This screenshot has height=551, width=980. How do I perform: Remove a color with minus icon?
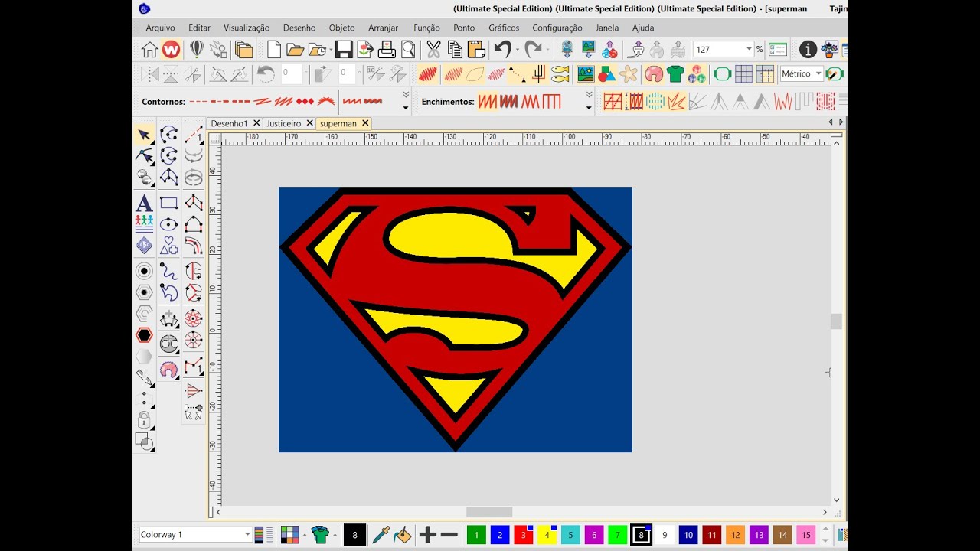(449, 535)
